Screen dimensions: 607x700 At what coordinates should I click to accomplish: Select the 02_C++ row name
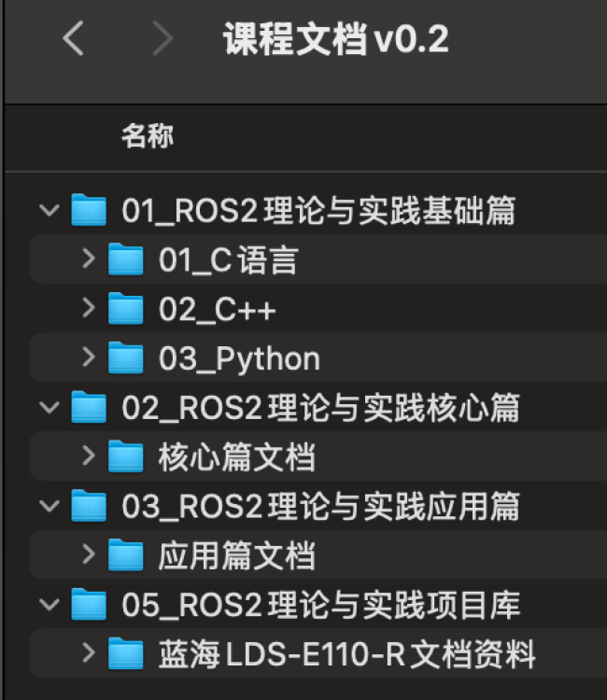click(x=218, y=309)
